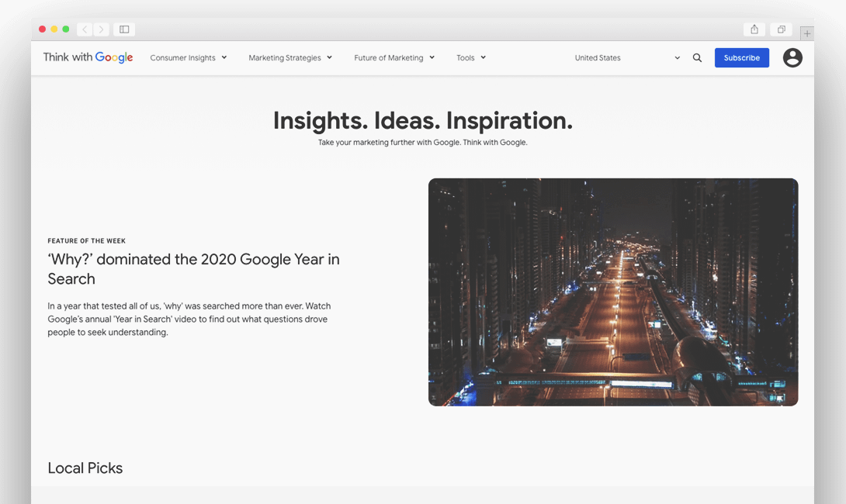Screen dimensions: 846x504
Task: Click the 'Take your marketing further' tagline
Action: (422, 143)
